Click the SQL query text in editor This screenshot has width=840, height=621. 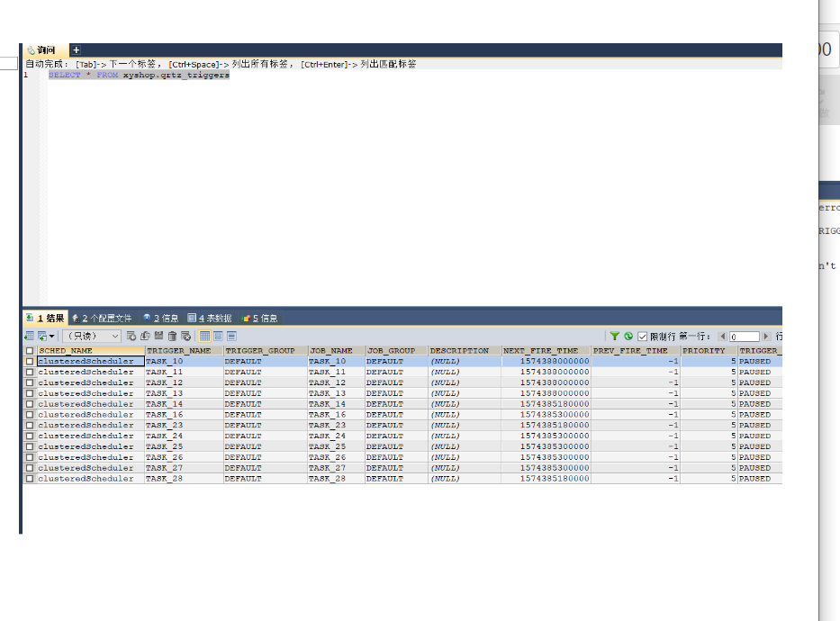139,75
